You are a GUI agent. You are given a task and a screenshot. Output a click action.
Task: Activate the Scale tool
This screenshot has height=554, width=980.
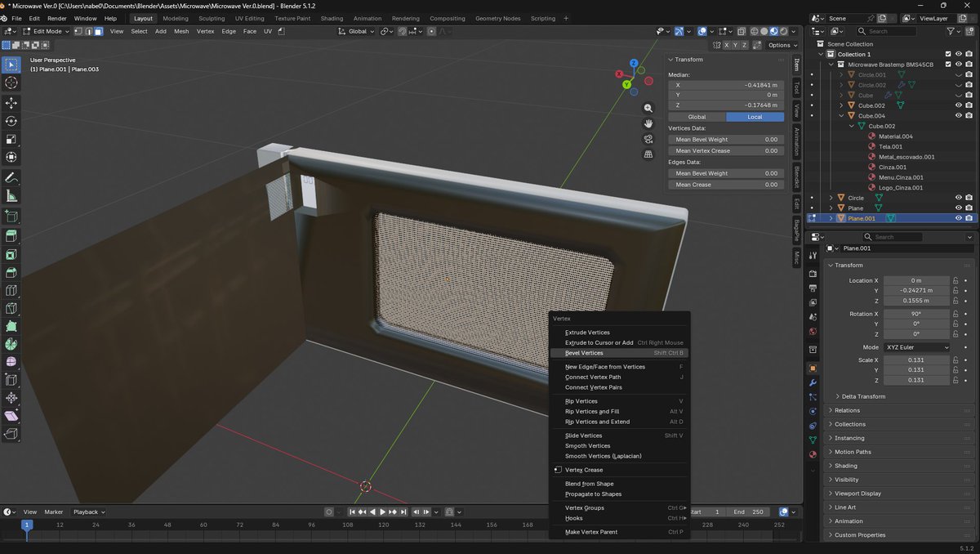(x=11, y=139)
